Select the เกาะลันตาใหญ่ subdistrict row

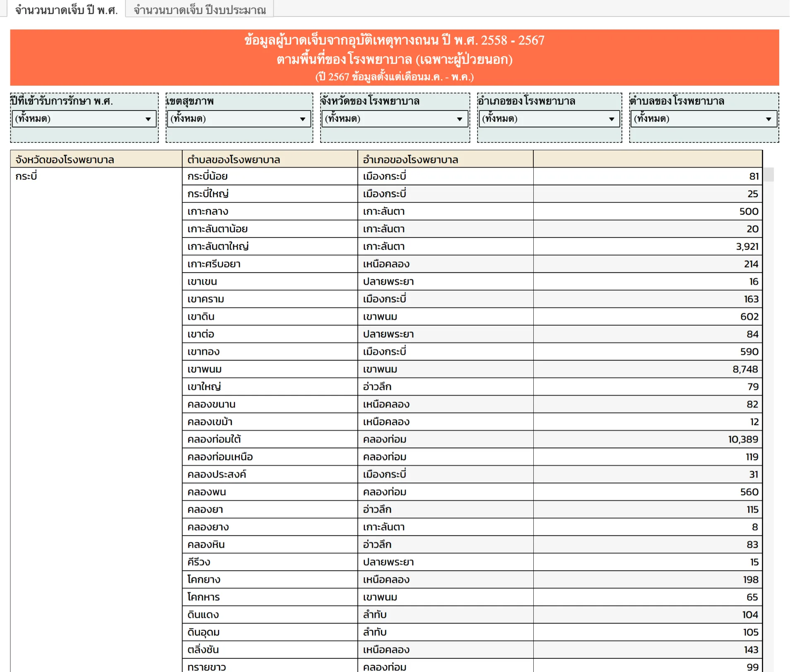click(x=270, y=247)
